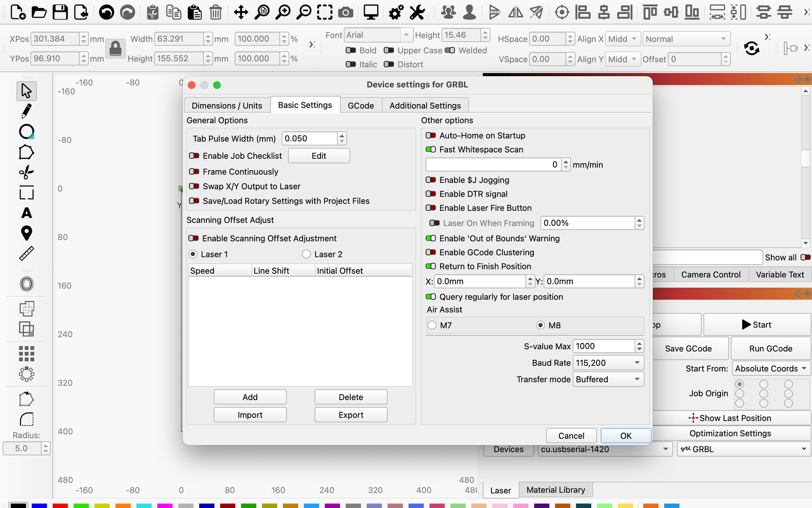The image size is (812, 508).
Task: Select the Draw Lines pencil tool
Action: point(26,111)
